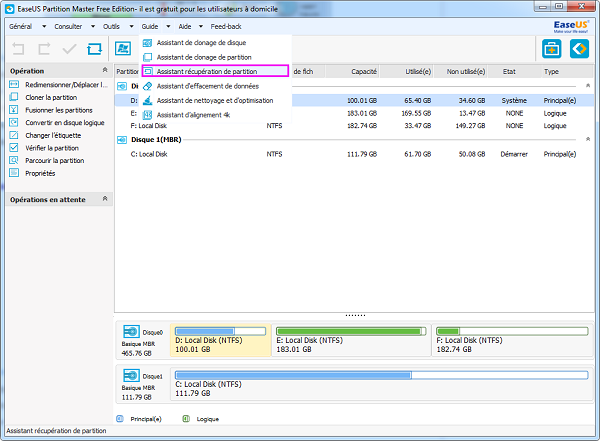This screenshot has width=600, height=441.
Task: Open the Général menu
Action: point(21,26)
